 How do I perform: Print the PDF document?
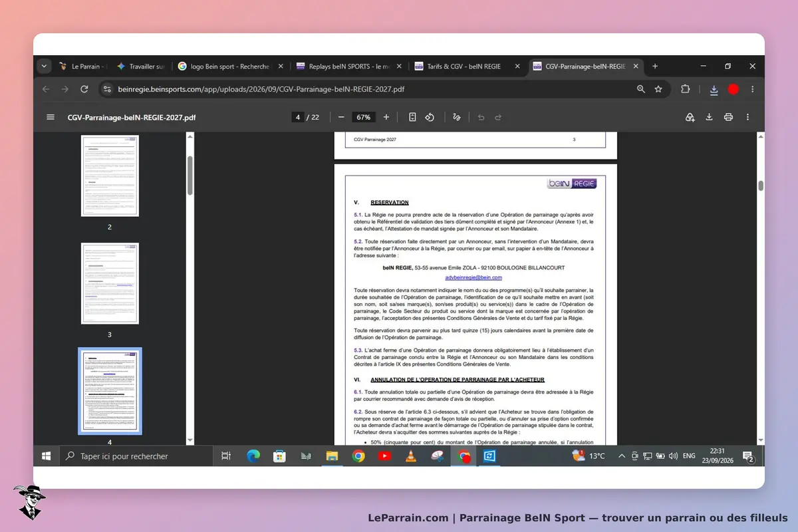(x=728, y=117)
